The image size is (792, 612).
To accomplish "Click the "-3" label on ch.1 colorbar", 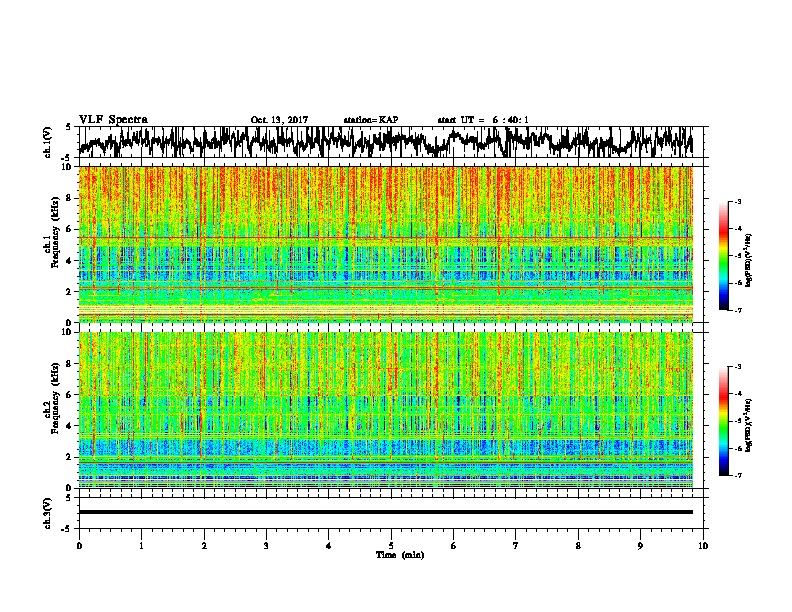I will pos(738,201).
